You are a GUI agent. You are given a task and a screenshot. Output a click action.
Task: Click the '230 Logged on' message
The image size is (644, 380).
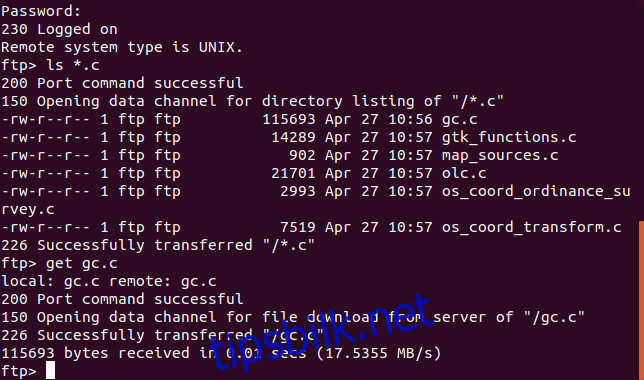60,29
